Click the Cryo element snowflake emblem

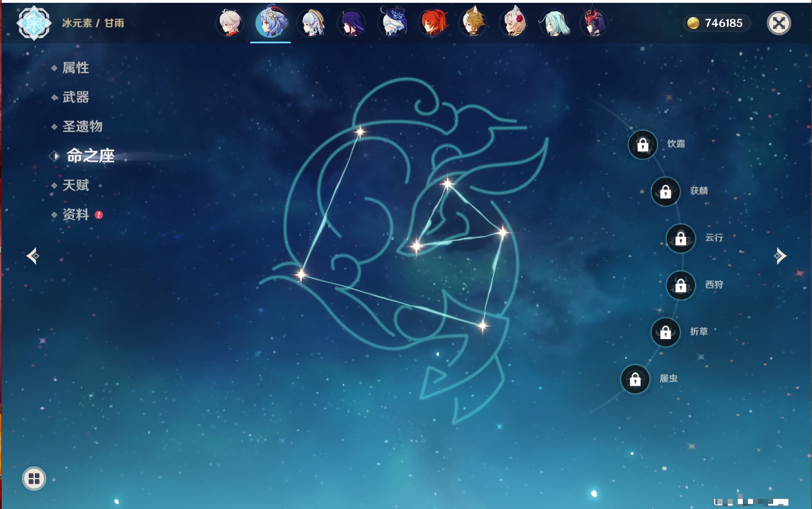[34, 23]
